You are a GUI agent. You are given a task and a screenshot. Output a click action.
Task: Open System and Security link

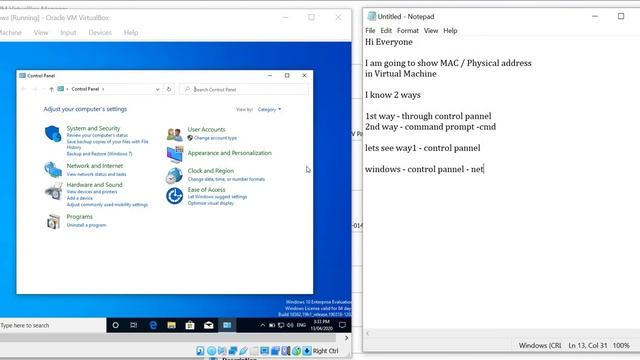(93, 128)
